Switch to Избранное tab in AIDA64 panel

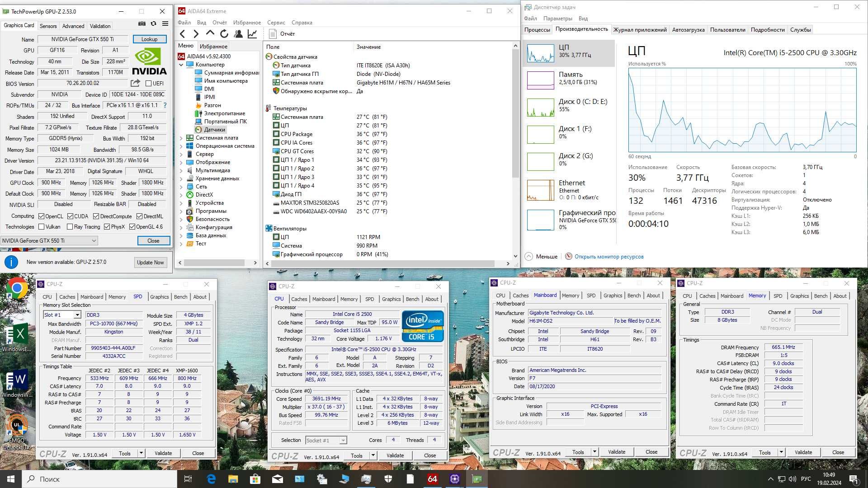213,47
